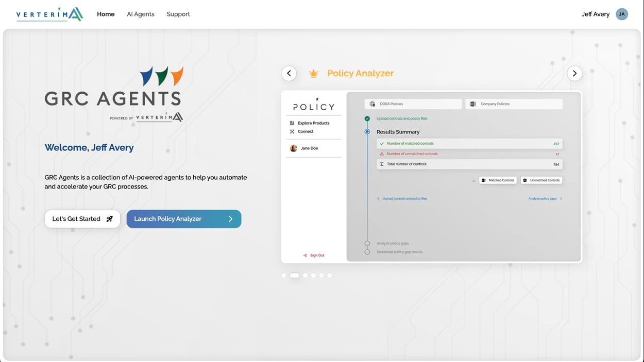Click the crown icon beside Policy Analyzer
Screen dimensions: 644x362
tap(314, 73)
